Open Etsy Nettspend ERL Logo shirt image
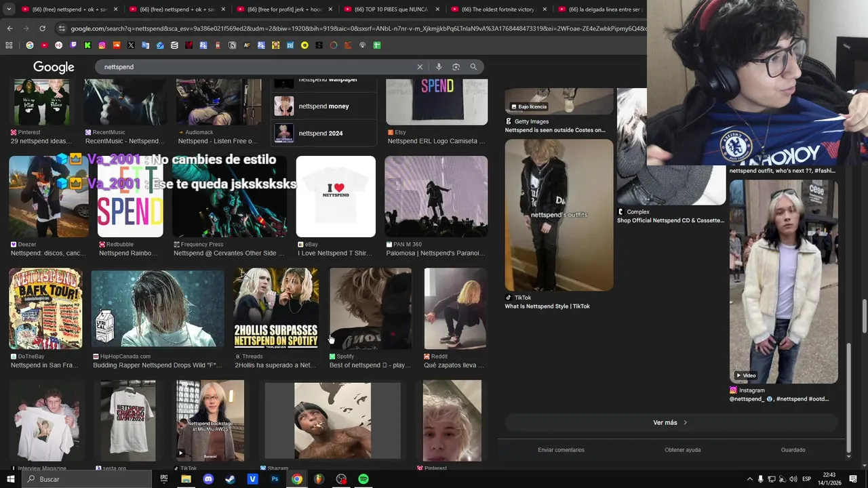 click(x=437, y=102)
